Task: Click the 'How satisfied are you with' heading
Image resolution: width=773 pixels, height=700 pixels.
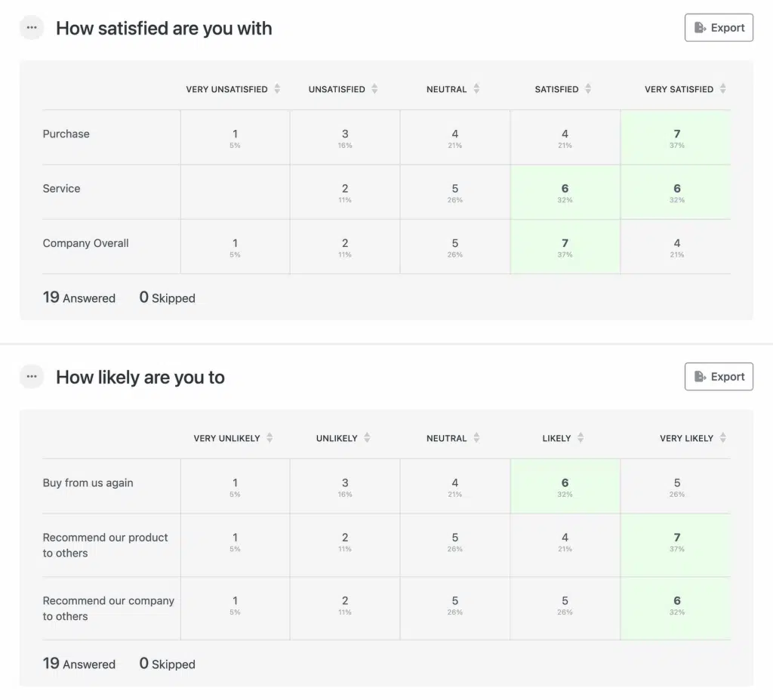Action: pyautogui.click(x=164, y=29)
